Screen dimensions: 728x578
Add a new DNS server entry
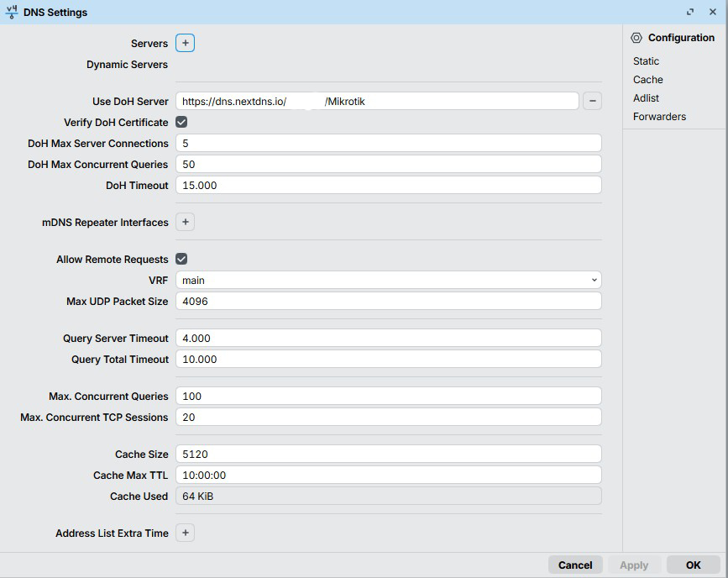tap(185, 43)
